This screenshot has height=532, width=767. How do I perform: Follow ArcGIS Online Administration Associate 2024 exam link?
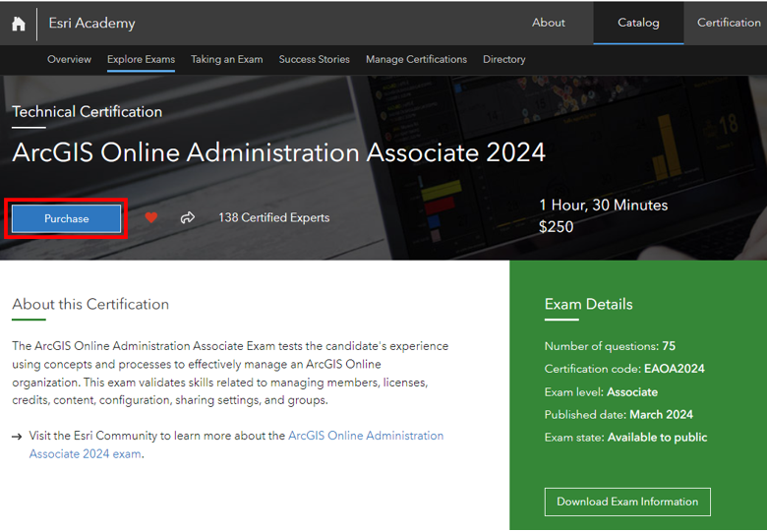click(x=236, y=444)
